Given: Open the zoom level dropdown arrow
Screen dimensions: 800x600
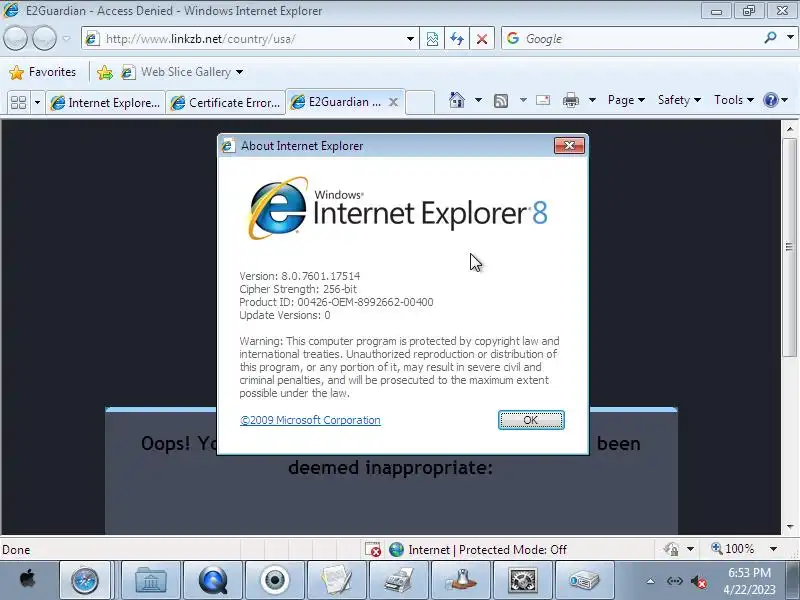Looking at the screenshot, I should [773, 549].
